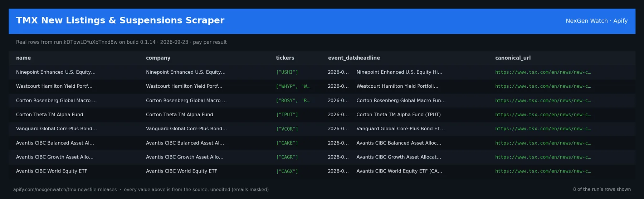Click company cell in the Westcourt Hamilton row
644x199 pixels.
184,86
